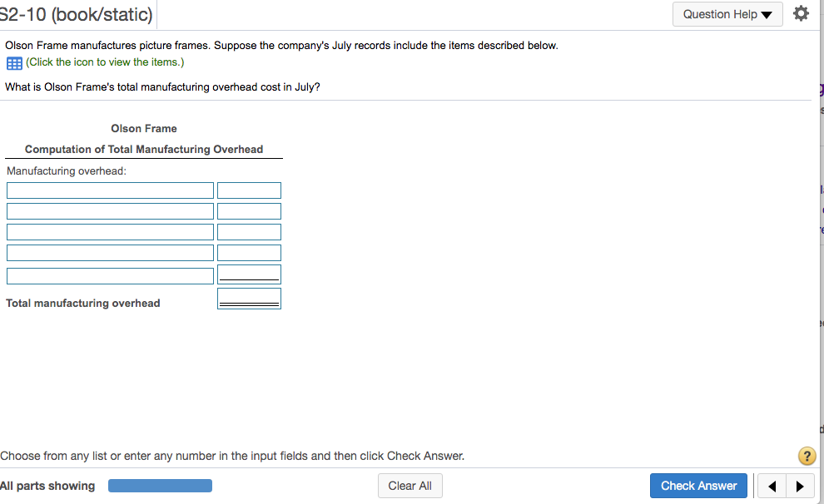Click the link to view the items
The image size is (824, 504).
(105, 62)
